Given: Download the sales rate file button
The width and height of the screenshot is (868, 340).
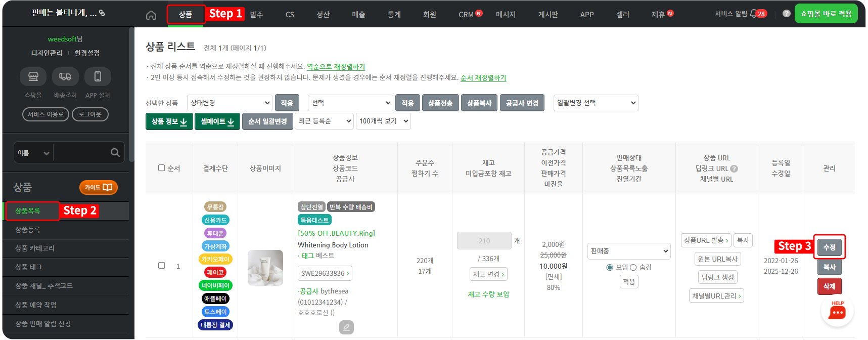Looking at the screenshot, I should tap(217, 121).
